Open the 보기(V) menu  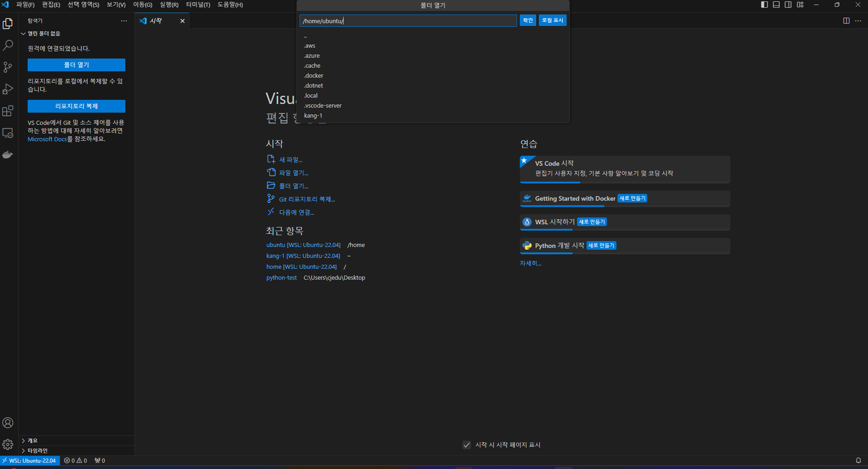point(116,5)
